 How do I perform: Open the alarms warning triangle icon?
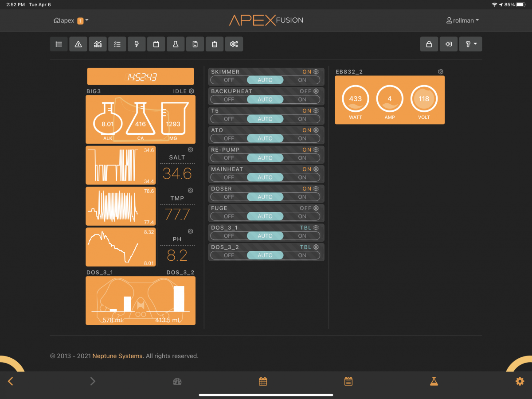tap(78, 44)
